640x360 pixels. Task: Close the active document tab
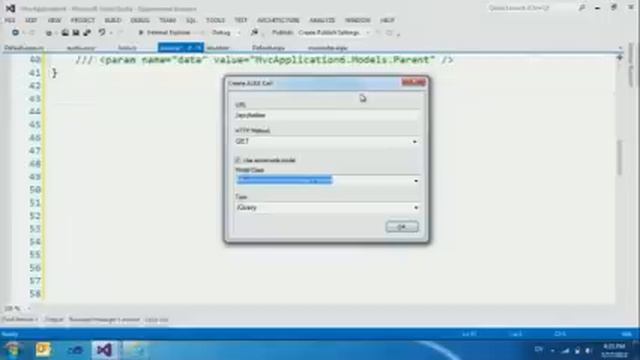click(x=198, y=48)
